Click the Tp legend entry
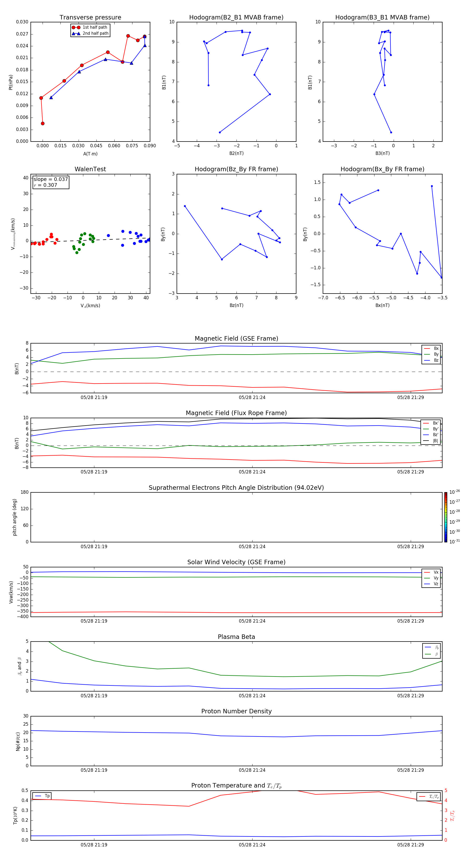 [x=42, y=796]
